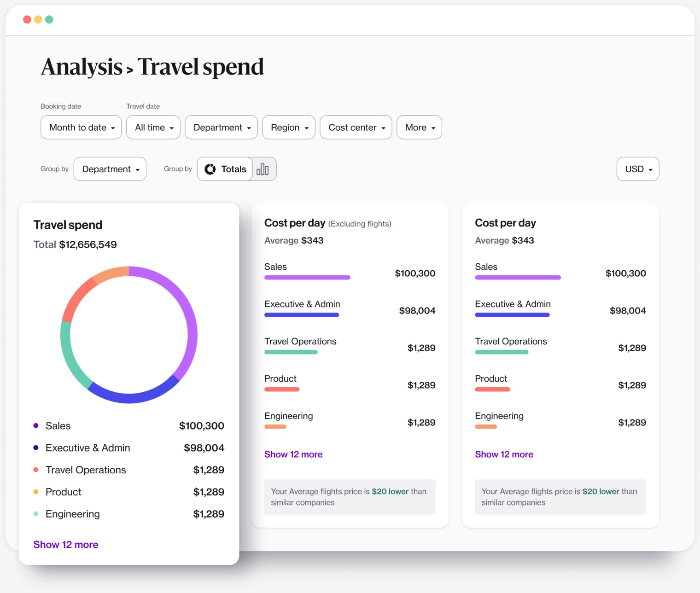700x593 pixels.
Task: Click Show 12 more in Cost per day (Excluding flights)
Action: [293, 454]
